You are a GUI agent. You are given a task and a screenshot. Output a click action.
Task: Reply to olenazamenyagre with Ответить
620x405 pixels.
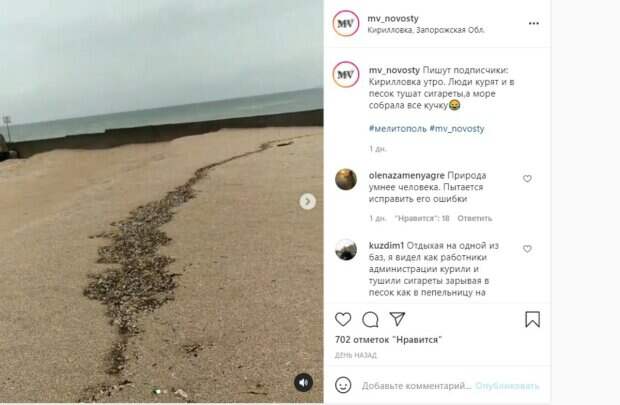click(x=474, y=218)
